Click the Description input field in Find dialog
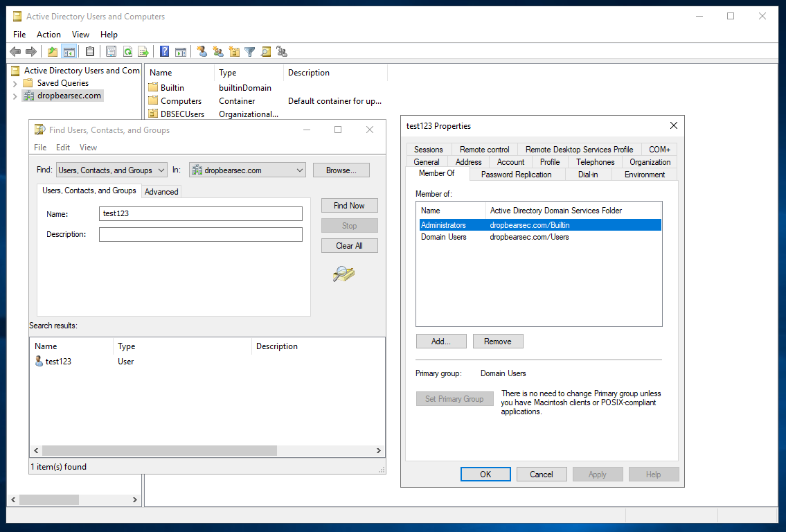 pos(201,234)
